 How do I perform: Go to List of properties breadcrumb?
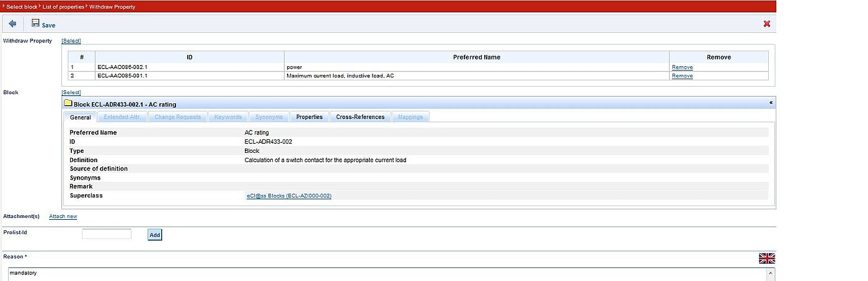click(63, 7)
